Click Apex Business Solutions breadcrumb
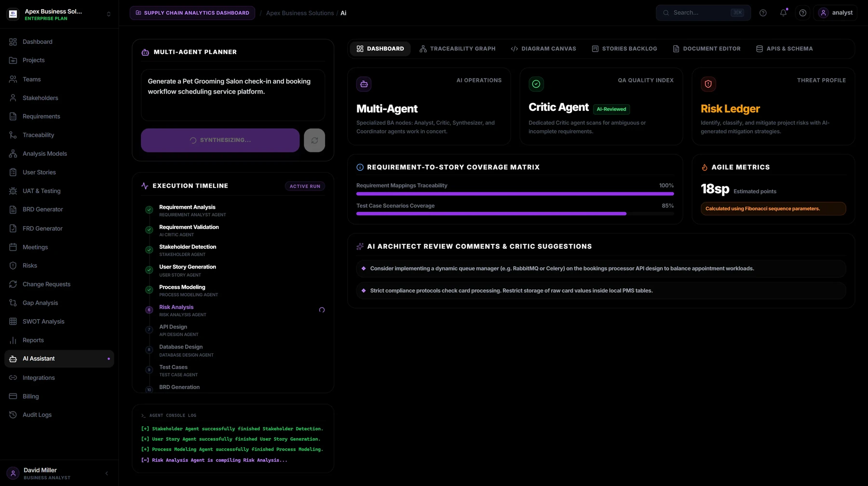Image resolution: width=868 pixels, height=486 pixels. pyautogui.click(x=300, y=13)
